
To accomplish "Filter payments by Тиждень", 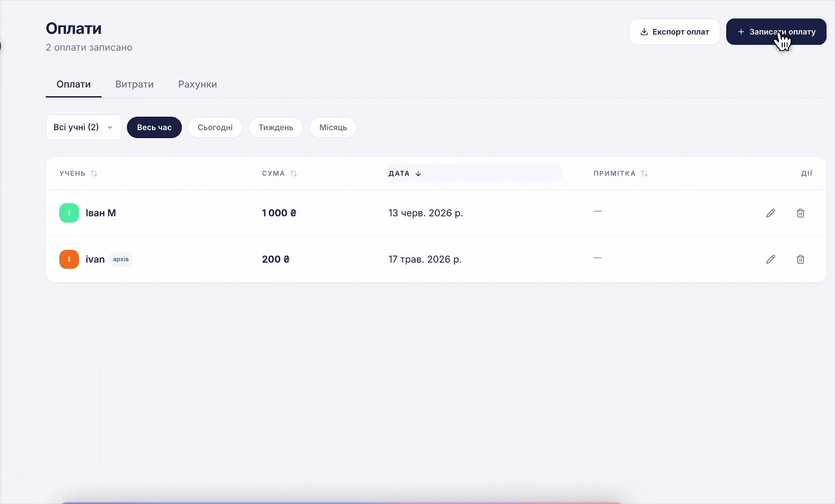I will (x=276, y=127).
